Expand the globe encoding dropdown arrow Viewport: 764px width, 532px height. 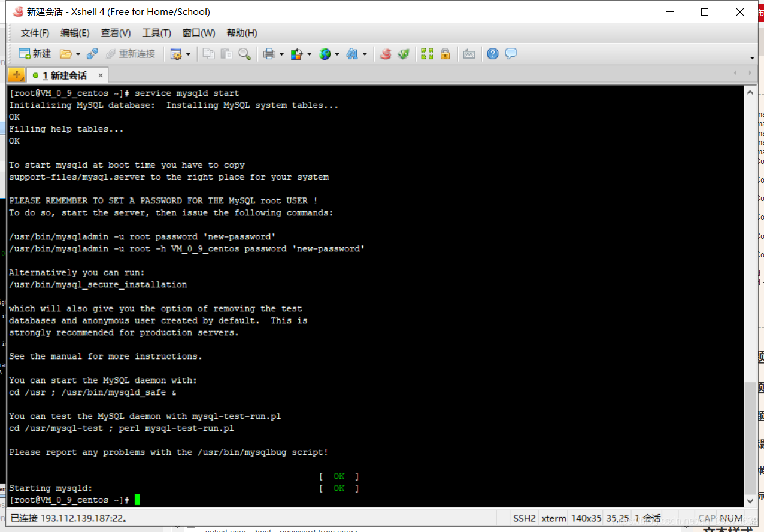(x=336, y=54)
